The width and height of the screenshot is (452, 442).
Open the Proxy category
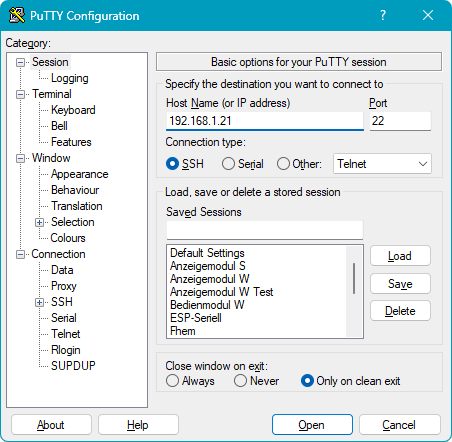coord(64,286)
